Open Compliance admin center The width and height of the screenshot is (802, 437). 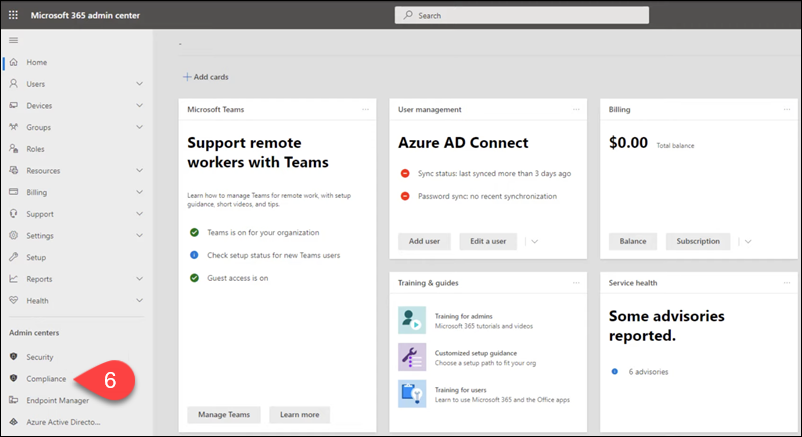pos(46,379)
